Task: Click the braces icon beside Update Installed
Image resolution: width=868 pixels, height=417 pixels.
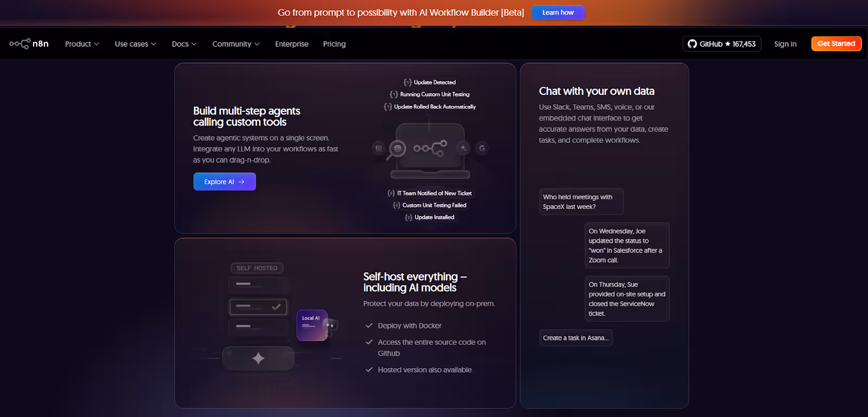Action: [x=409, y=217]
